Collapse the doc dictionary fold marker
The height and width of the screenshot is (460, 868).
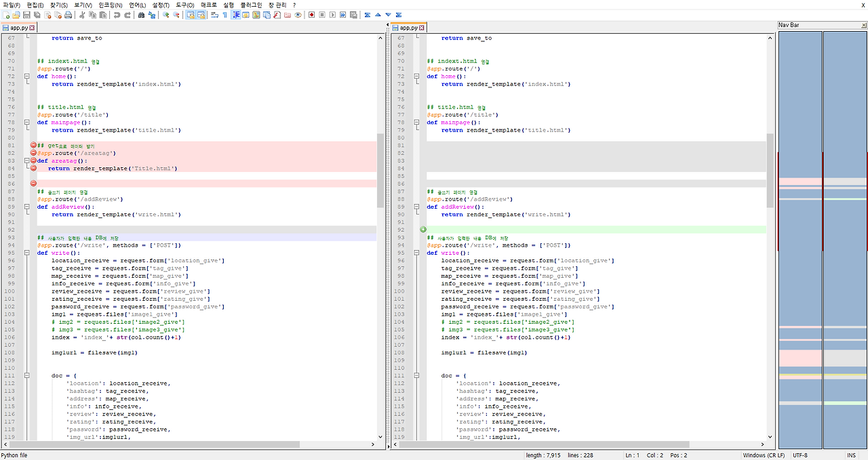pyautogui.click(x=25, y=375)
